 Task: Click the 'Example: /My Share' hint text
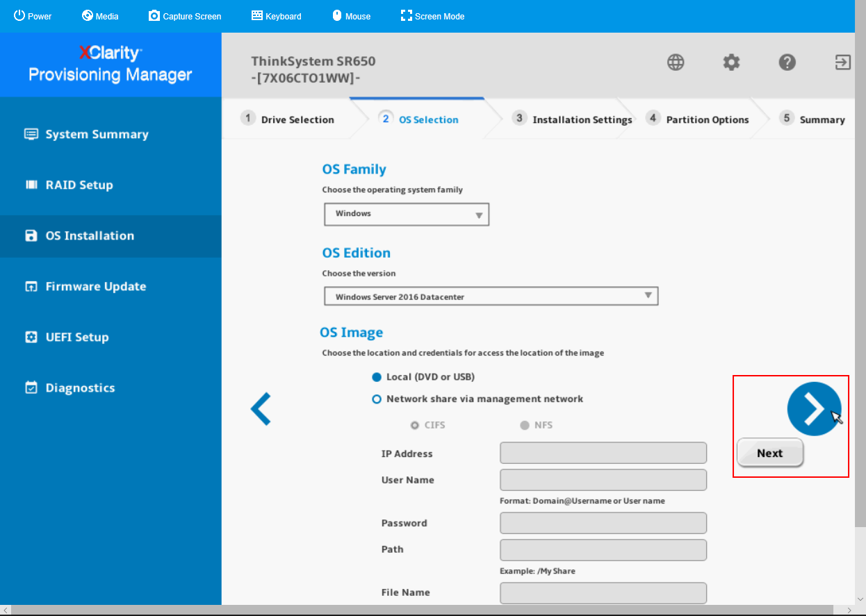537,571
